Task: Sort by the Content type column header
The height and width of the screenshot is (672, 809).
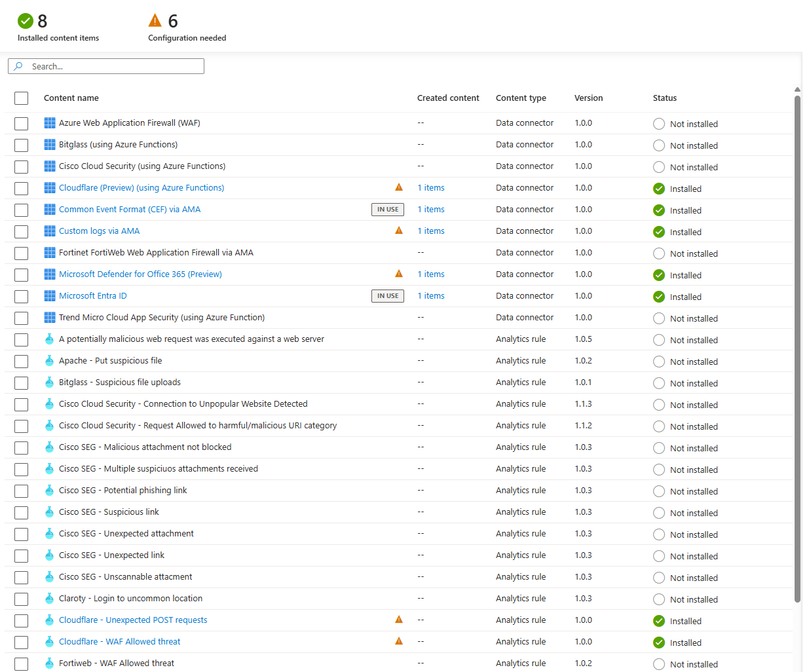Action: (x=521, y=98)
